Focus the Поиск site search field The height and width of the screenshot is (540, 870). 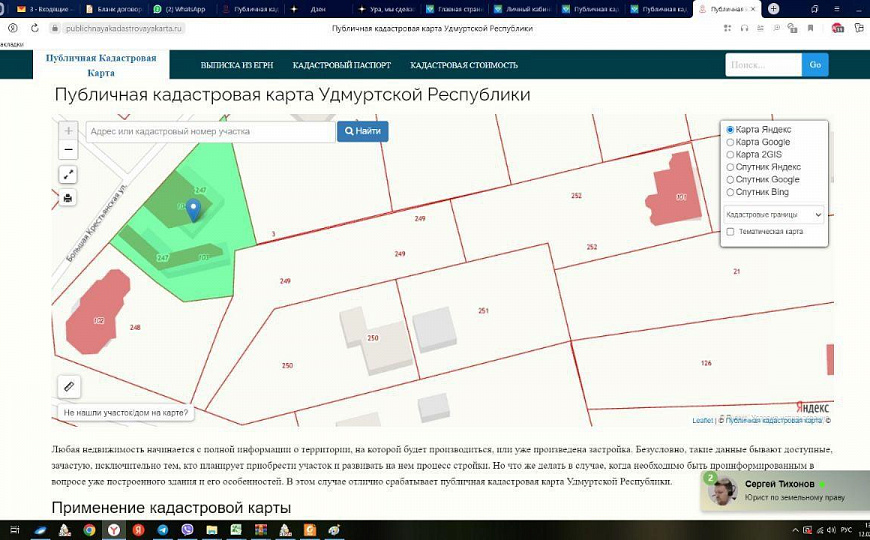coord(763,65)
